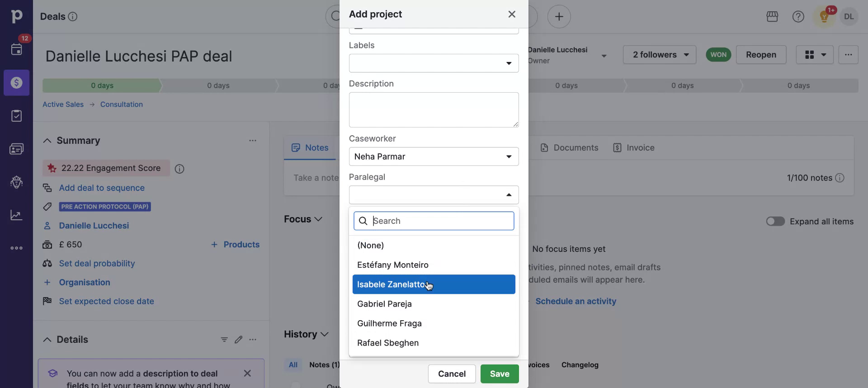The width and height of the screenshot is (868, 388).
Task: Open the Projects sidebar icon
Action: pyautogui.click(x=17, y=116)
